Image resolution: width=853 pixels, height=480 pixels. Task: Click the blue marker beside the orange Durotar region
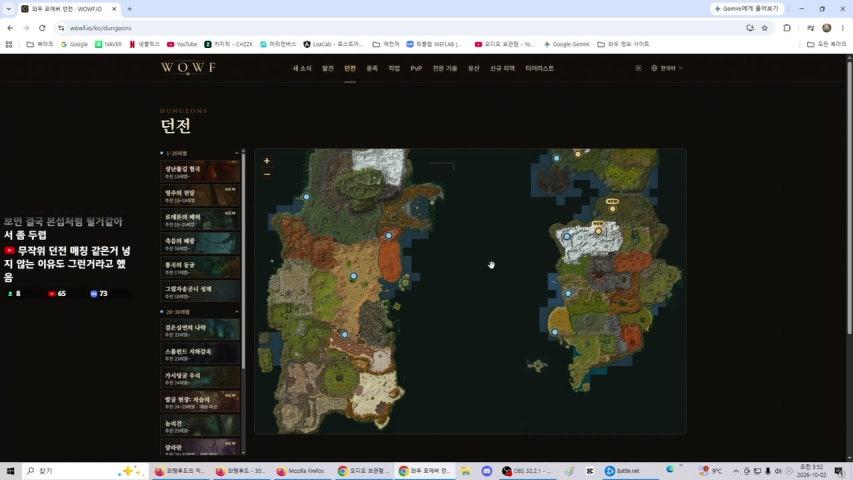pyautogui.click(x=388, y=236)
